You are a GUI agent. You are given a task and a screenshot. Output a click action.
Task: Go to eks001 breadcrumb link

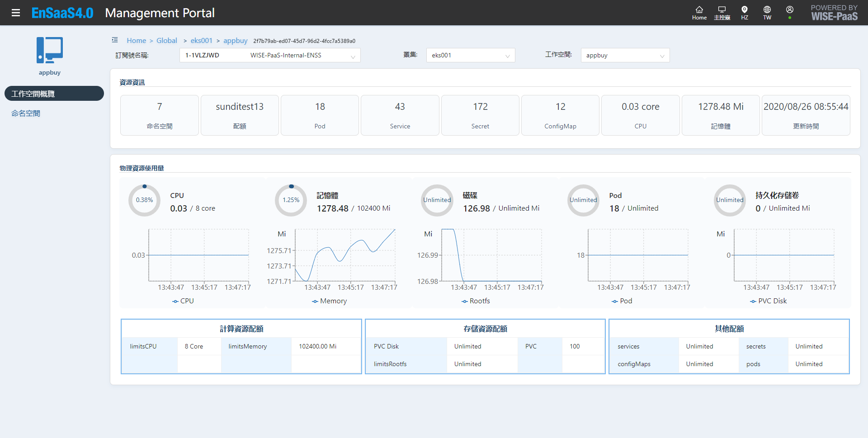pyautogui.click(x=202, y=40)
